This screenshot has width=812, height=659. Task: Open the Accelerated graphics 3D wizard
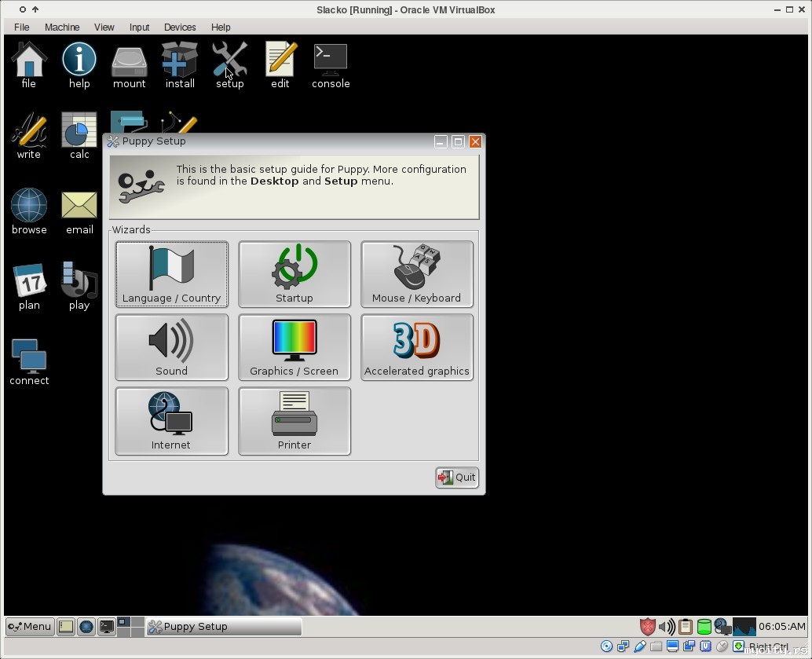[416, 347]
